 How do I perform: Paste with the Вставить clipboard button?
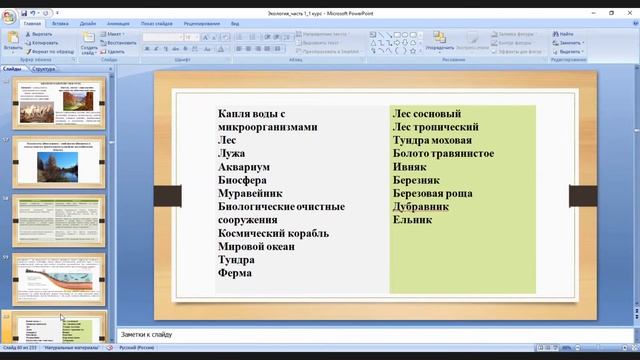[13, 42]
